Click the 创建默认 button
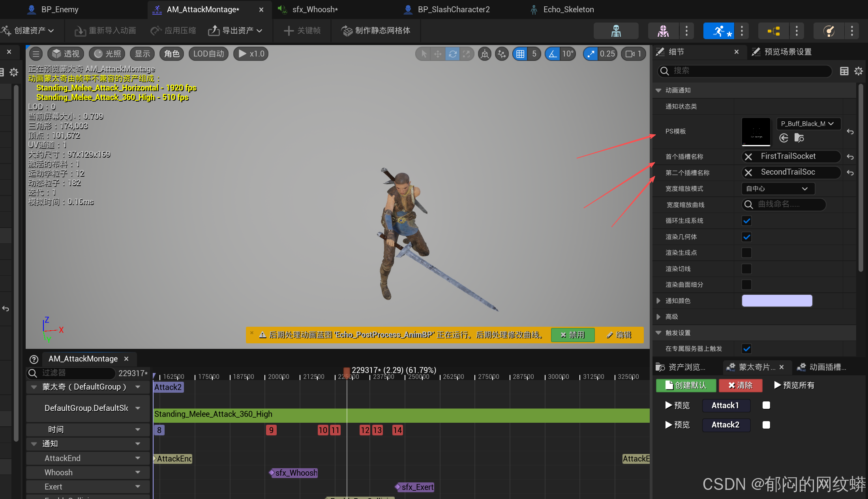The image size is (868, 499). tap(686, 385)
